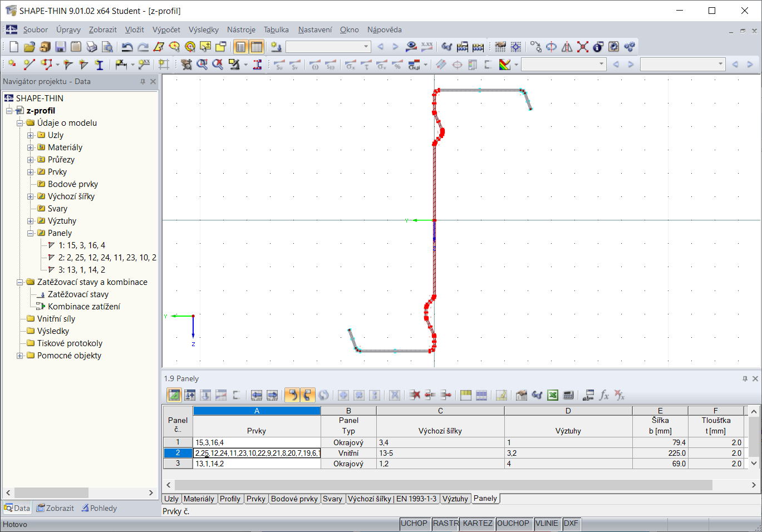Pin the Navigátor projektu panel

[143, 81]
